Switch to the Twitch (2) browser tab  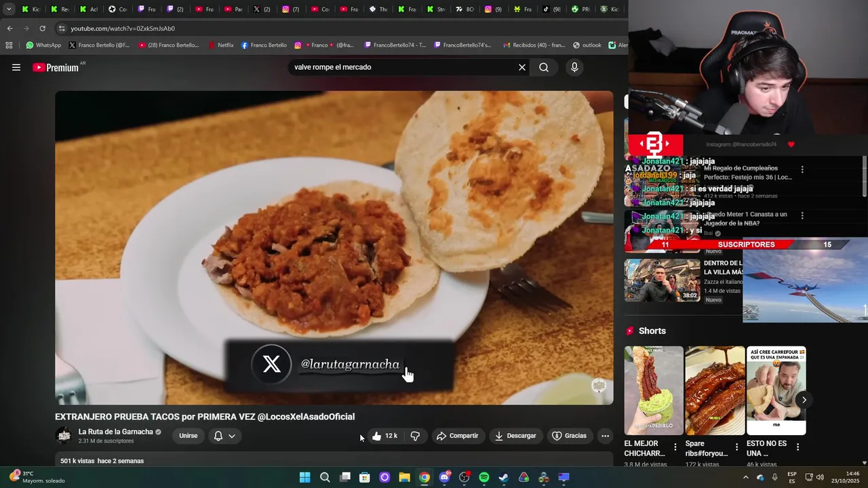pos(176,9)
